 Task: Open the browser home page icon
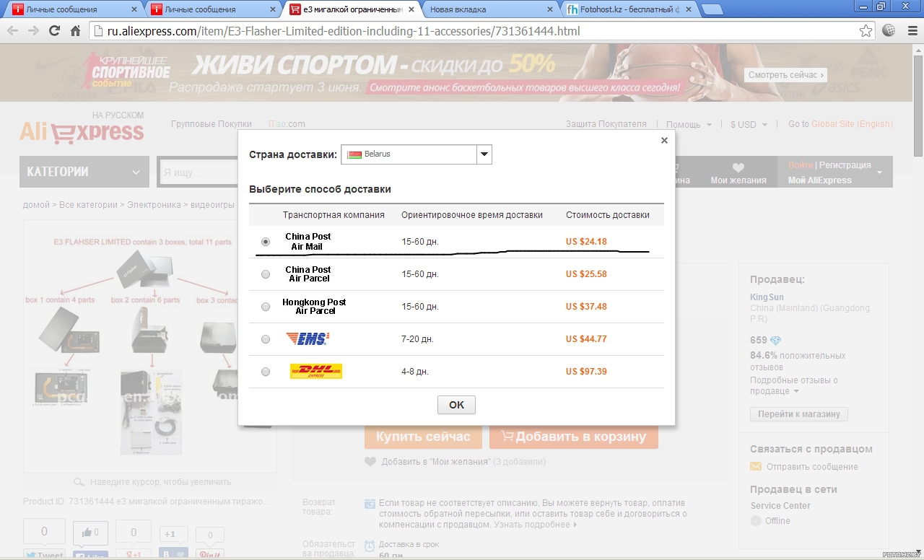(x=75, y=31)
